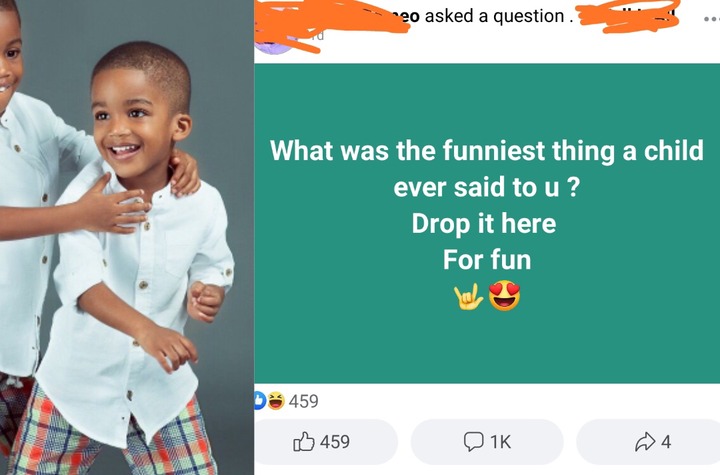This screenshot has height=475, width=720.
Task: Click the 459 number beside Like button
Action: coord(335,442)
